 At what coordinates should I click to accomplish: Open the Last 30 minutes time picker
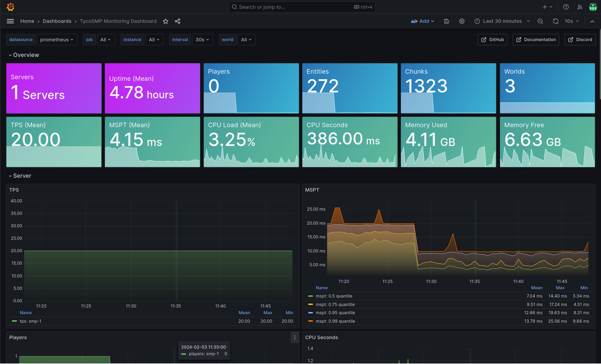click(x=502, y=21)
